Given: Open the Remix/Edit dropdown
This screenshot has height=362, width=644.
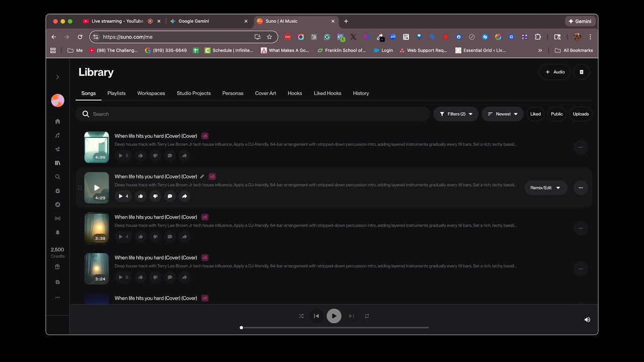Looking at the screenshot, I should (x=546, y=188).
